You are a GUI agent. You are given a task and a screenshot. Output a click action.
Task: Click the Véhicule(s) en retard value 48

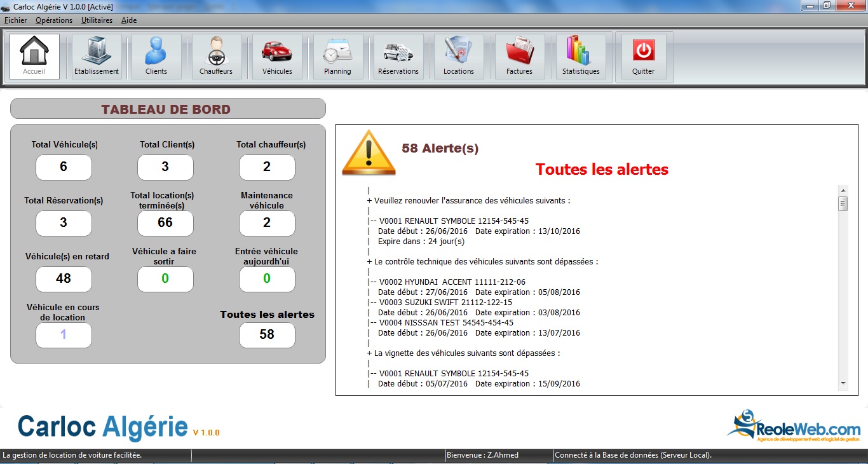click(64, 279)
